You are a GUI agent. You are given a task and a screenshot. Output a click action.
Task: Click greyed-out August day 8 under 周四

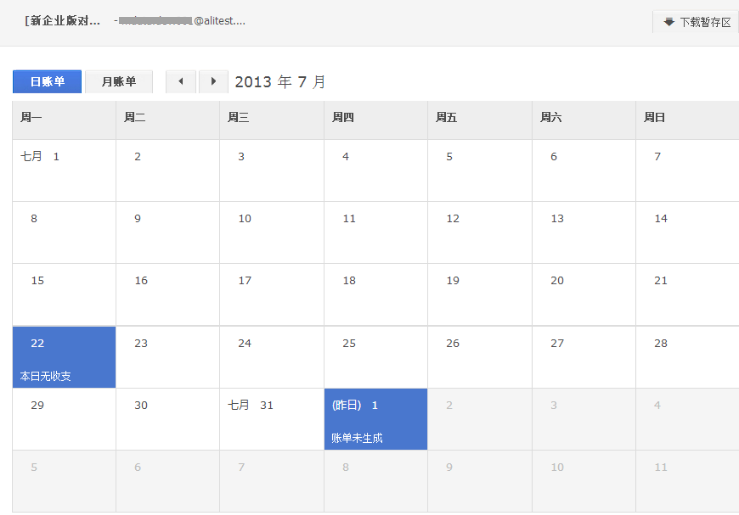pyautogui.click(x=376, y=481)
